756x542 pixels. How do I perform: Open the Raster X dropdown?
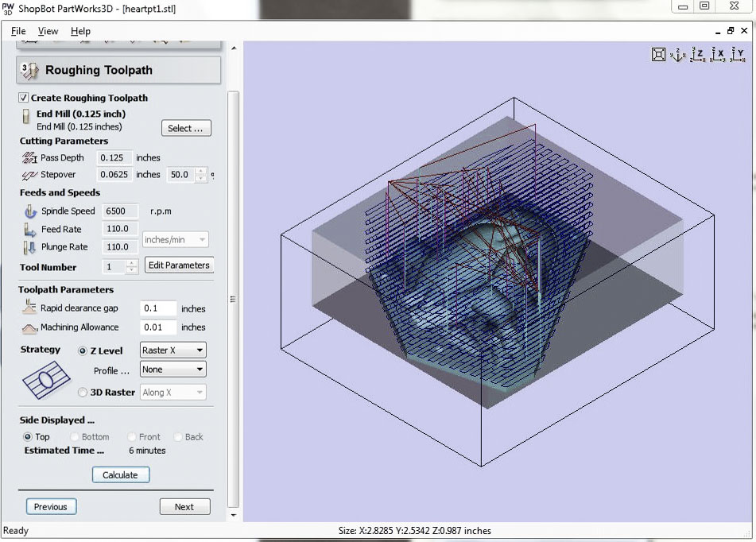[x=173, y=350]
